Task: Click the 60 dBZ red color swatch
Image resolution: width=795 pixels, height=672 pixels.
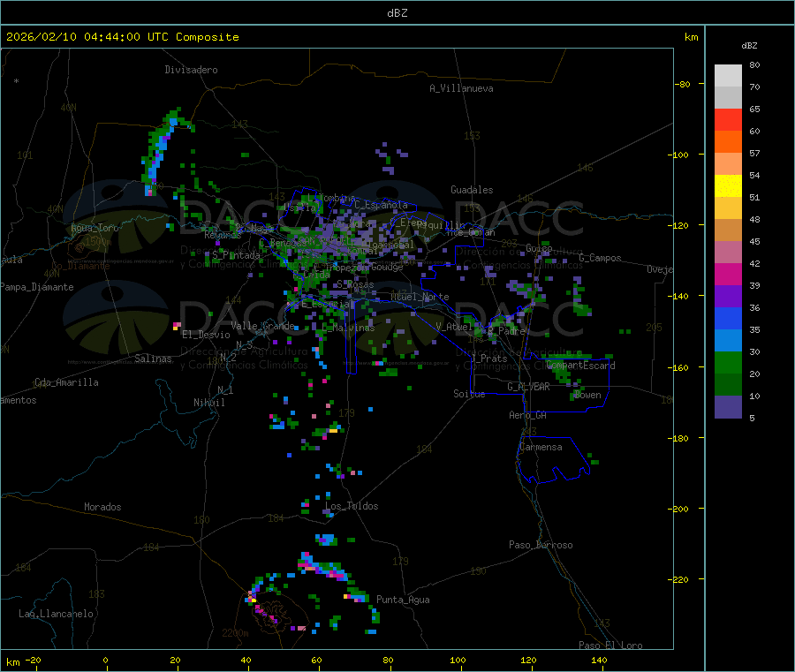Action: click(x=728, y=119)
